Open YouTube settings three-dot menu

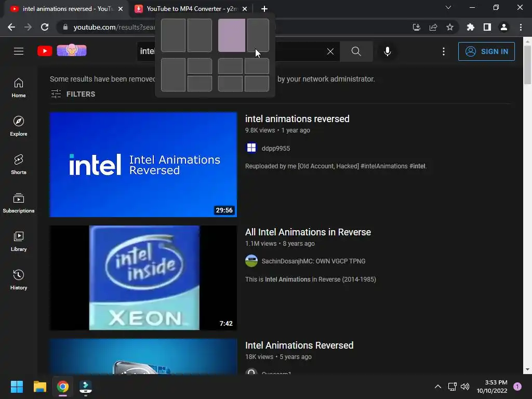click(444, 51)
